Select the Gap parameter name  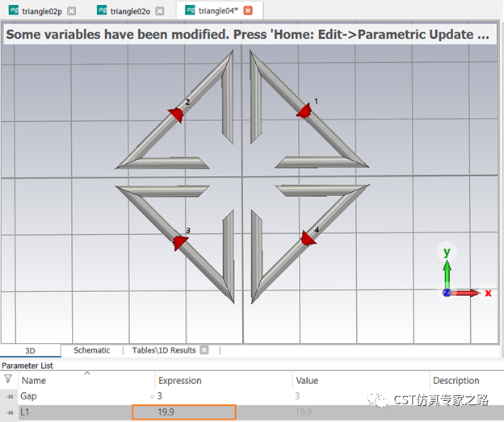tap(28, 396)
